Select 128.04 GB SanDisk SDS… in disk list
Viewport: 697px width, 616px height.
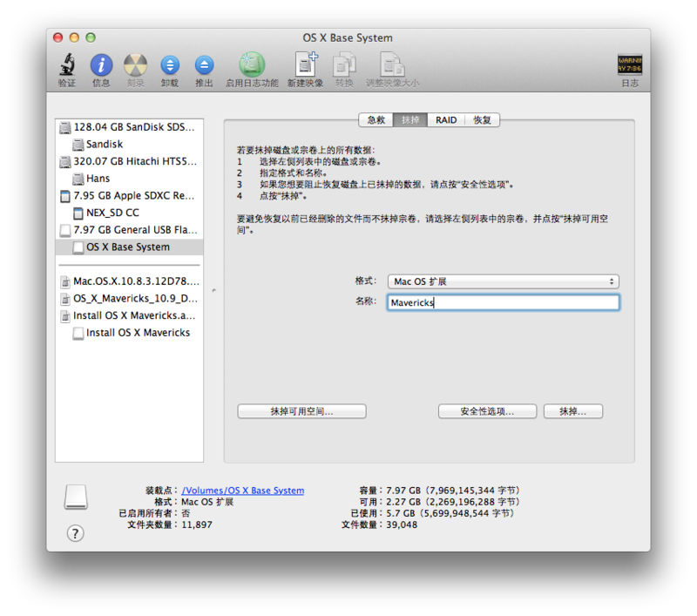pyautogui.click(x=129, y=127)
